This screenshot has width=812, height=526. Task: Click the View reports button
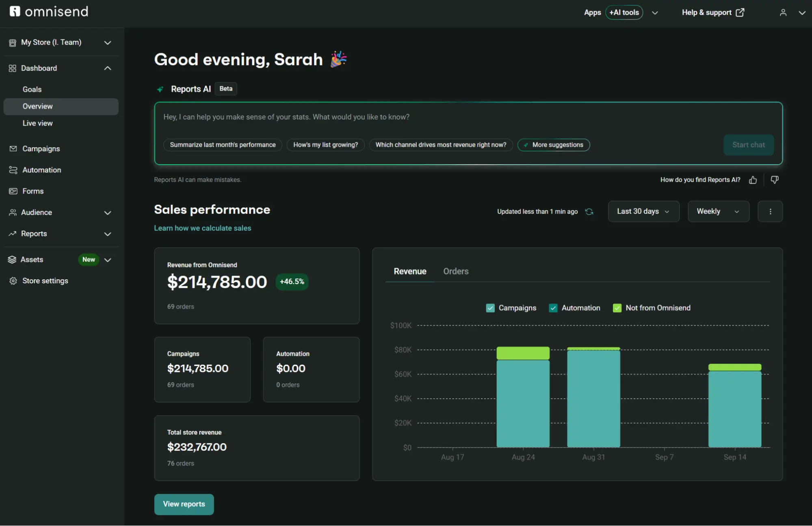point(184,504)
